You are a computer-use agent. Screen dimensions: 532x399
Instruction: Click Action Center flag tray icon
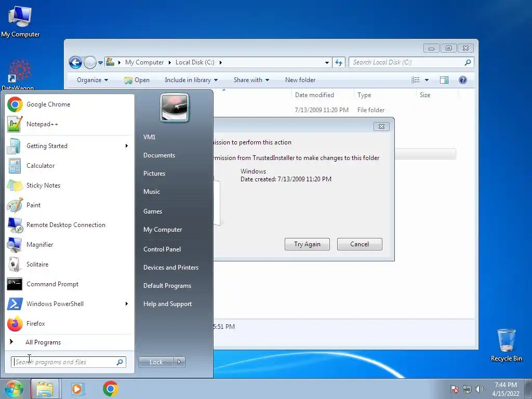(454, 389)
